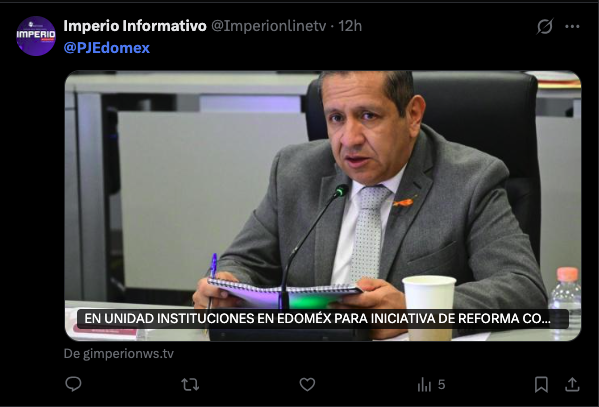Bookmark this post
The image size is (599, 407).
click(x=541, y=384)
